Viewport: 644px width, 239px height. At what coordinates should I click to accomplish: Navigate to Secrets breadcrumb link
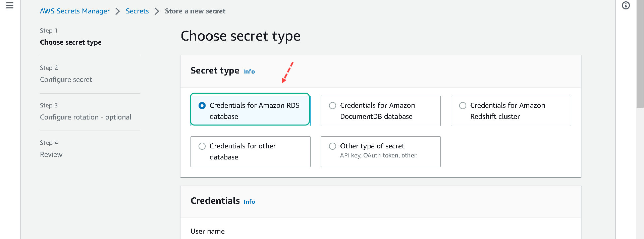point(137,11)
